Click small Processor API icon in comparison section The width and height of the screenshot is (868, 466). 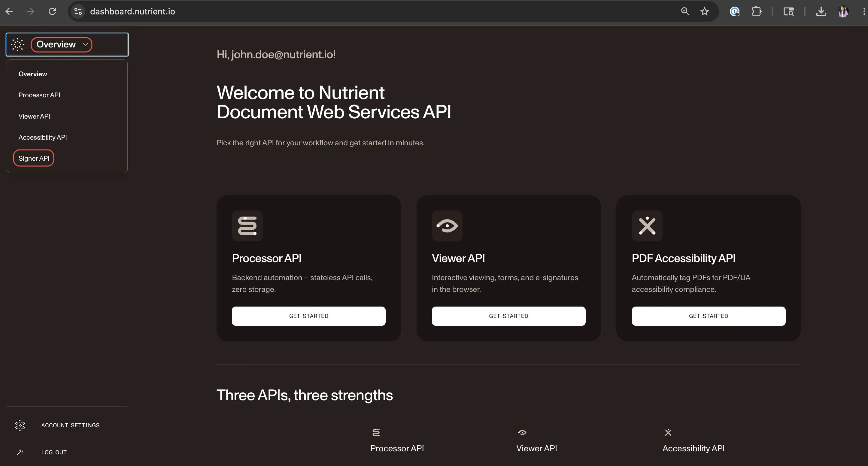[x=376, y=432]
